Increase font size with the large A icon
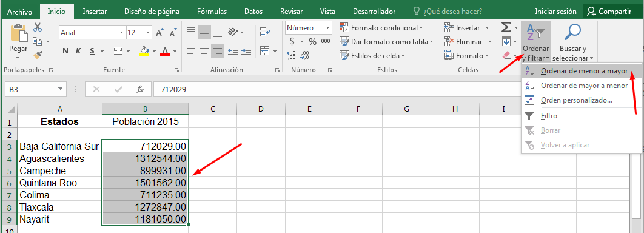This screenshot has height=233, width=644. 160,32
